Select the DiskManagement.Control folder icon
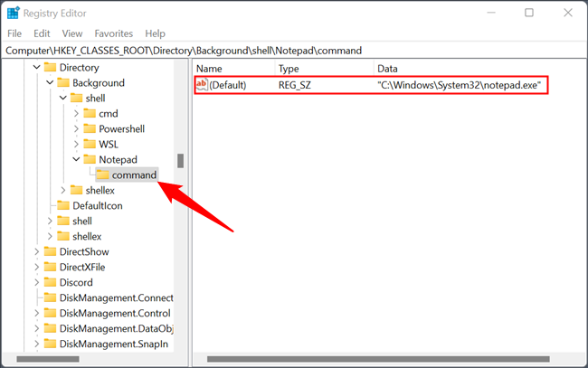Screen dimensions: 588x368 tap(50, 313)
